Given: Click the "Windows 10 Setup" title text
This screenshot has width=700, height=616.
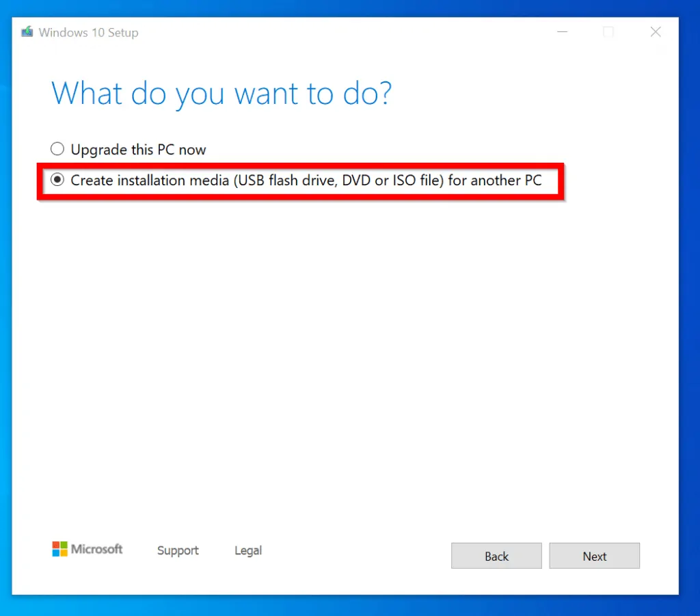Looking at the screenshot, I should coord(88,33).
